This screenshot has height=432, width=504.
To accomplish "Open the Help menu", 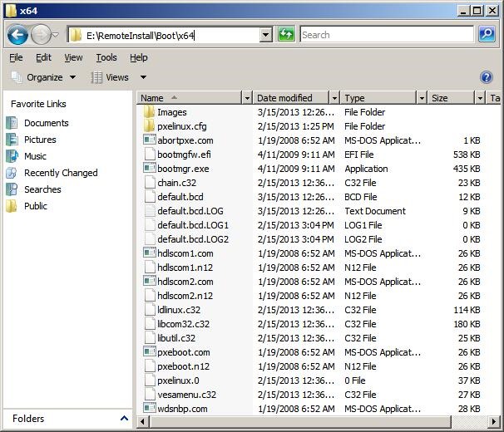I will 139,57.
